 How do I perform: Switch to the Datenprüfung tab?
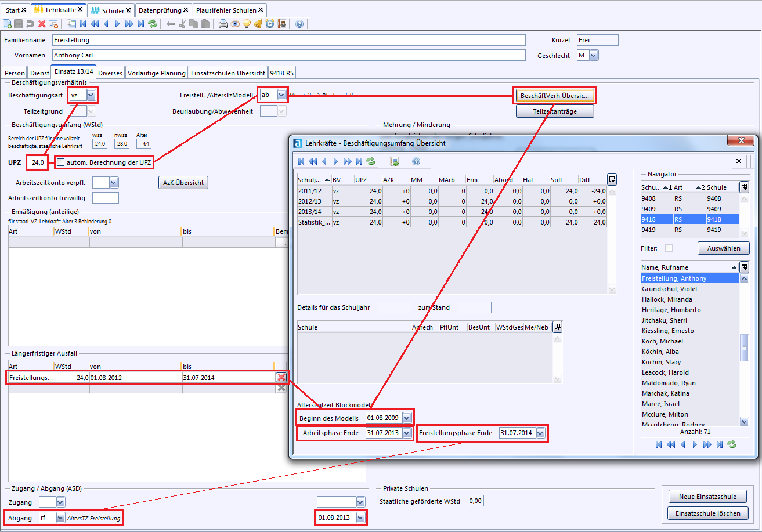tap(164, 10)
